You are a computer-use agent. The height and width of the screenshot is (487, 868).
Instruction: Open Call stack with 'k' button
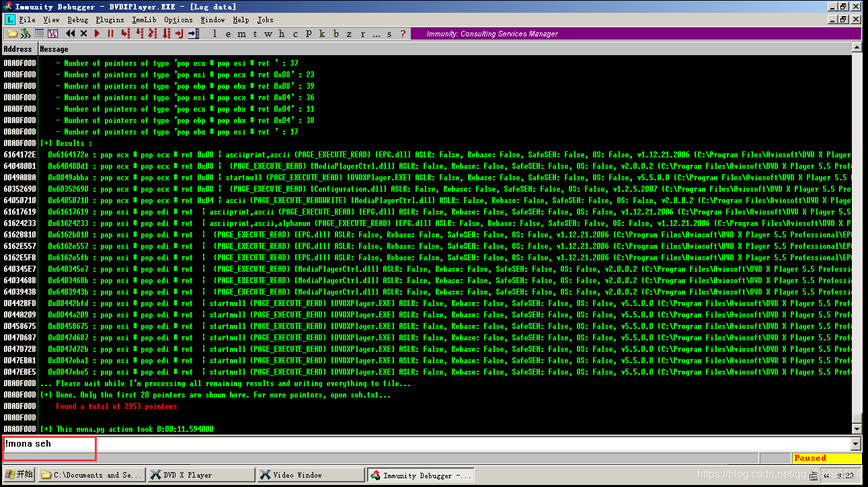(x=322, y=34)
